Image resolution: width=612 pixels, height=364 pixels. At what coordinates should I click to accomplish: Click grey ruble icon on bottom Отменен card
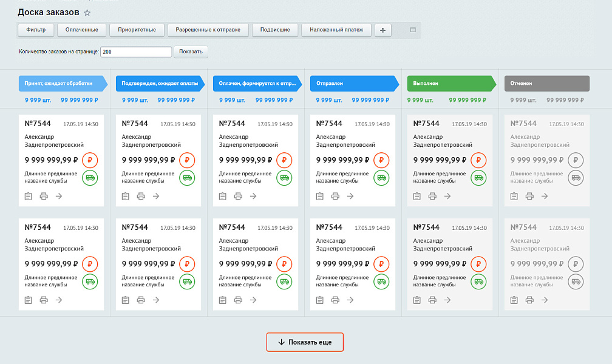576,264
